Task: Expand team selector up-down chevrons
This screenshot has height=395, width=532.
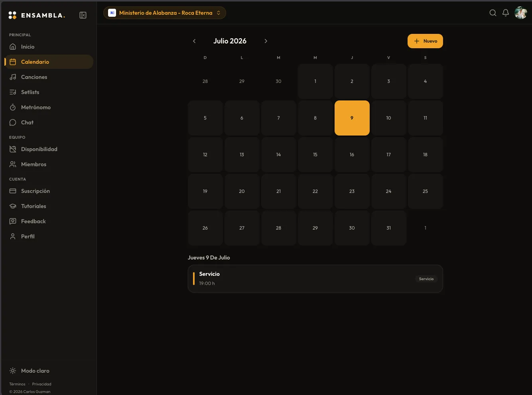Action: coord(219,13)
